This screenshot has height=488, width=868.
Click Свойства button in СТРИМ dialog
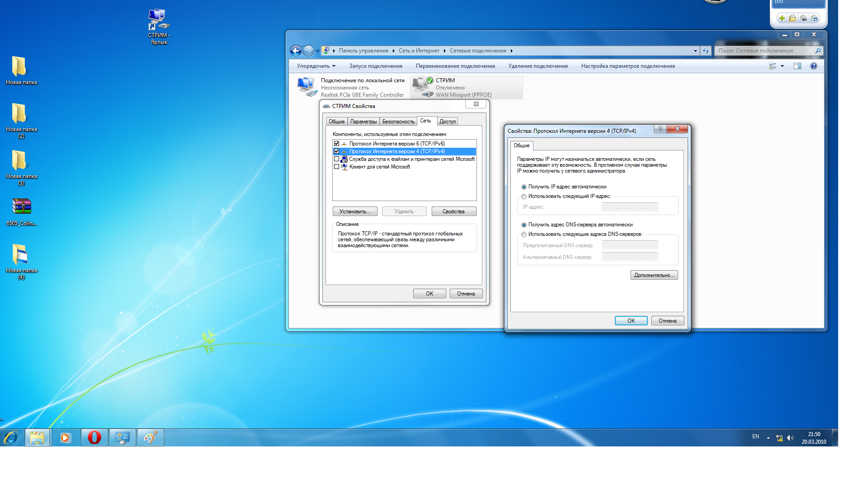tap(453, 211)
